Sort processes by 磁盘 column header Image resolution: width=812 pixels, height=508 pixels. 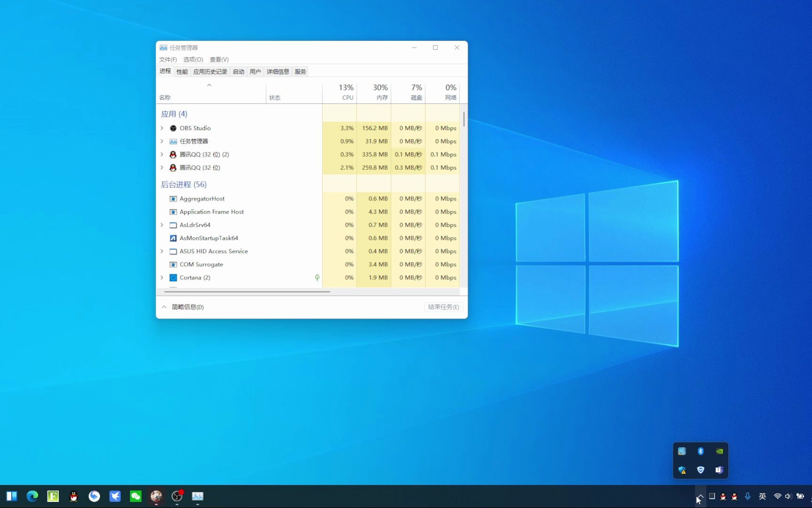pos(408,92)
